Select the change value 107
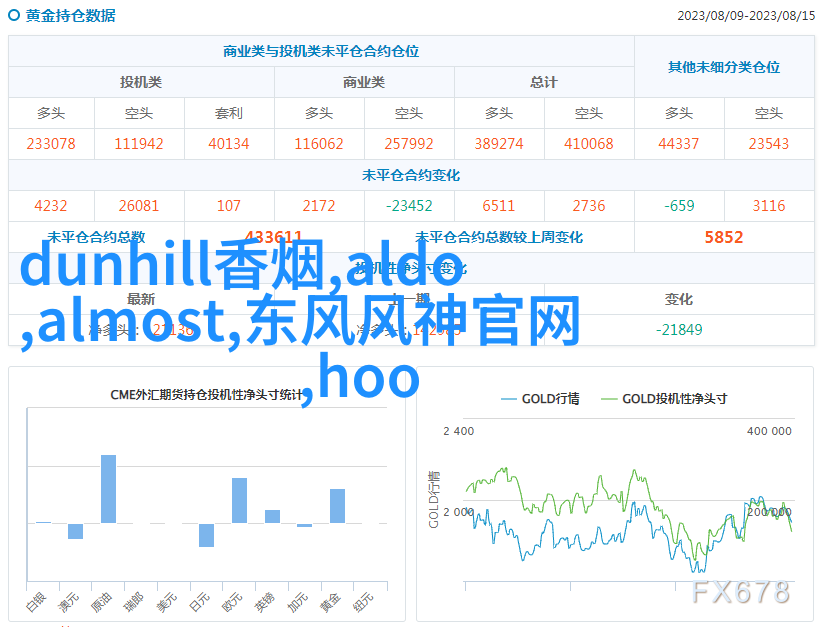Image resolution: width=820 pixels, height=627 pixels. pos(229,206)
